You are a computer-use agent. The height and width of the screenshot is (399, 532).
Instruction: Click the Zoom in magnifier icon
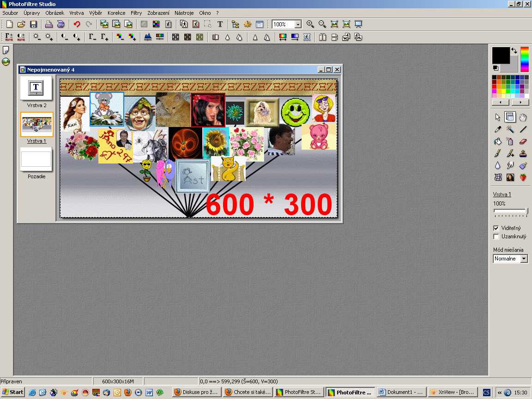[310, 24]
